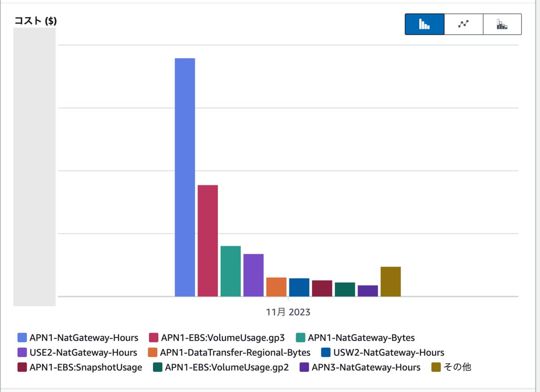Click the APN3-NatGateway-Hours legend swatch
The width and height of the screenshot is (540, 392).
(304, 367)
